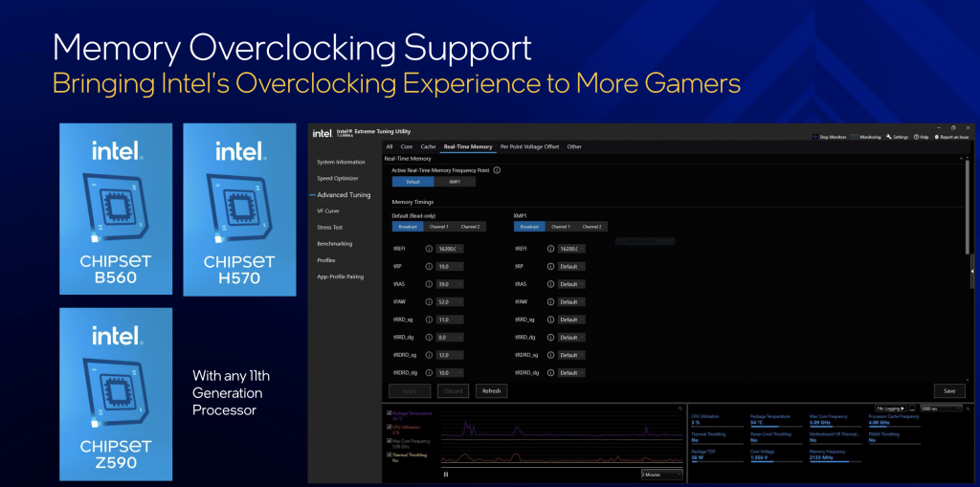980x487 pixels.
Task: Select Channel 1 under Default (Read-only)
Action: 438,227
